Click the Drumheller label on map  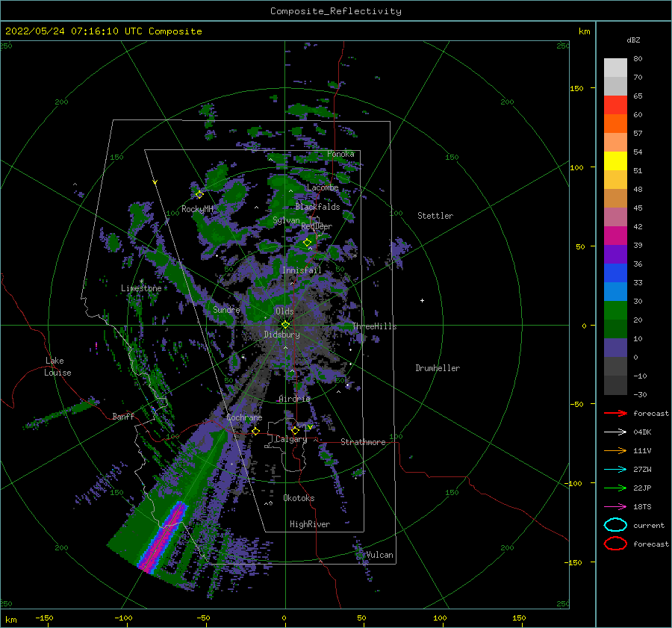coord(438,368)
